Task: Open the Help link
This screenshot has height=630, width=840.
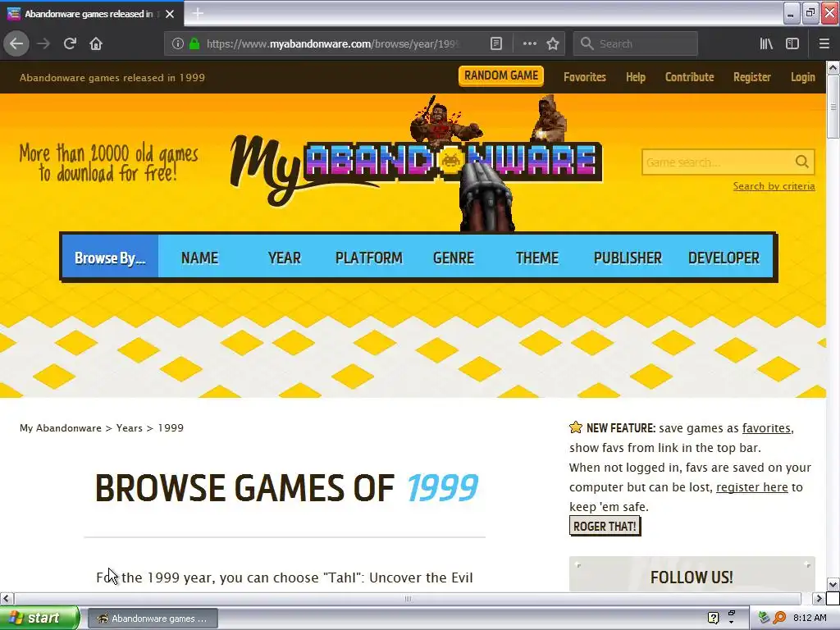Action: point(636,77)
